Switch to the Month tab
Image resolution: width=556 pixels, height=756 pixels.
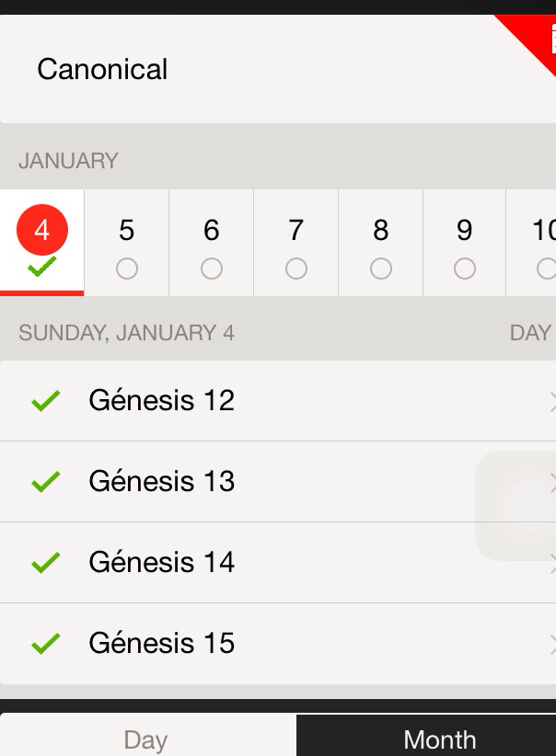tap(439, 739)
